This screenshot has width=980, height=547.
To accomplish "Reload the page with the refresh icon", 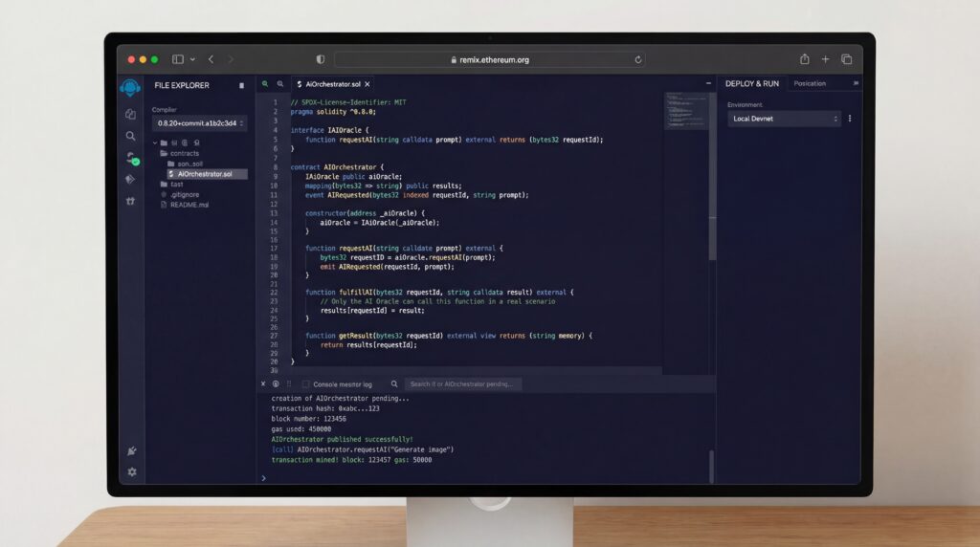I will 638,60.
